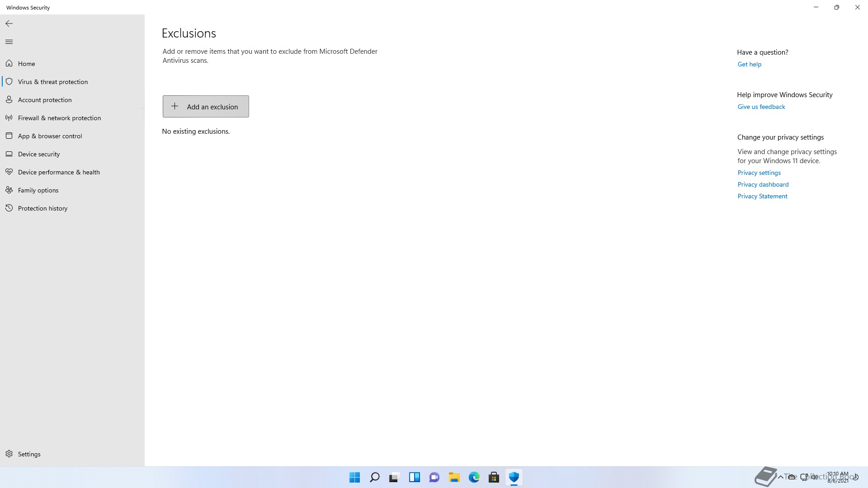Minimize the Windows Security window

pos(816,7)
